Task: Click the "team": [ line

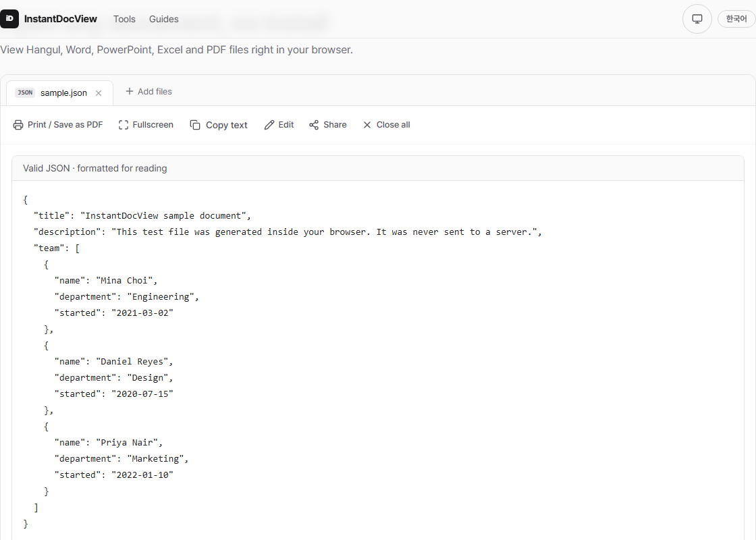Action: 57,248
